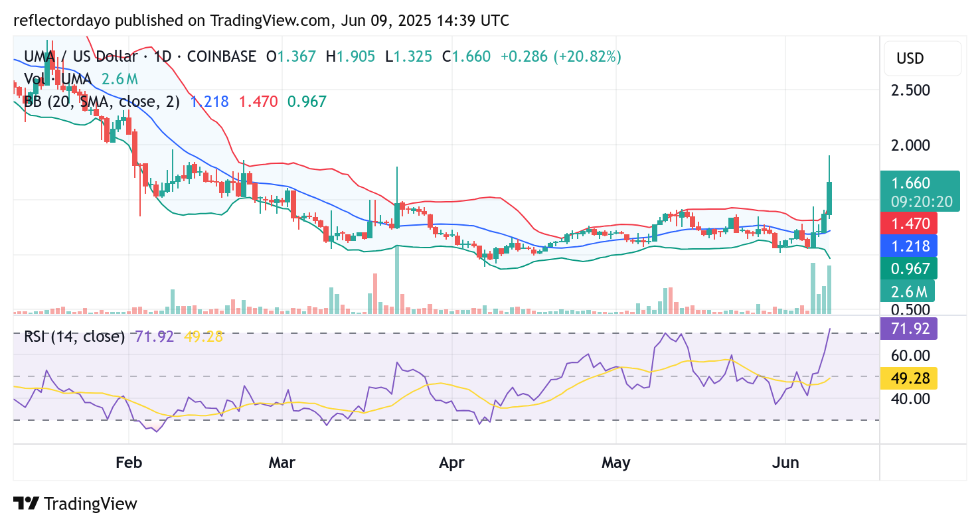This screenshot has width=980, height=527.
Task: Click the 60.00 RSI scale tick
Action: [x=912, y=355]
